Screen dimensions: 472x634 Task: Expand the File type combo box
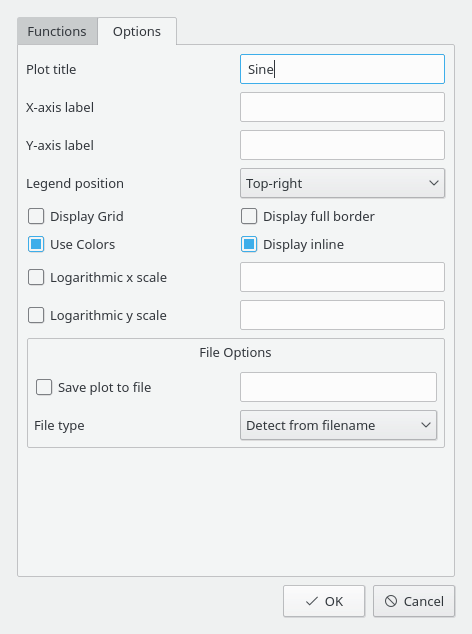[339, 425]
